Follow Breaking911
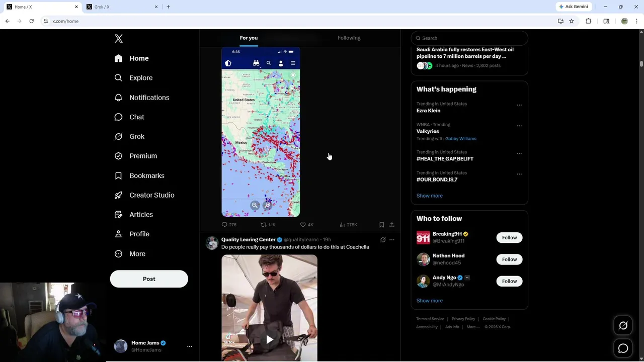The width and height of the screenshot is (644, 362). click(509, 238)
